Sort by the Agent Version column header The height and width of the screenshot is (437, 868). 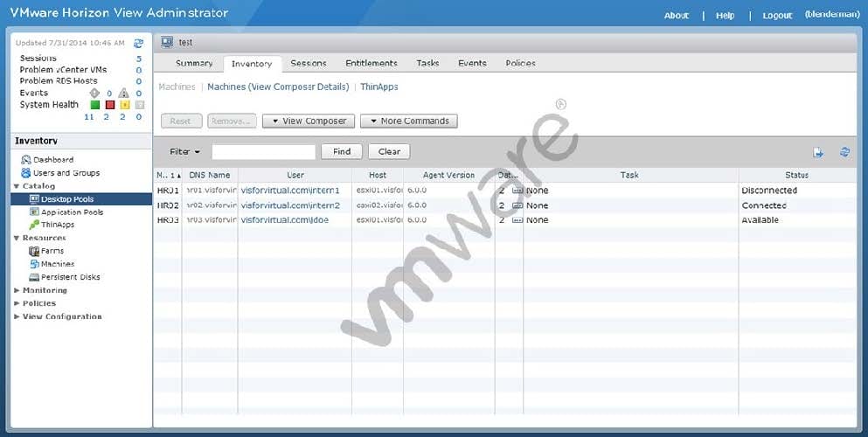448,176
